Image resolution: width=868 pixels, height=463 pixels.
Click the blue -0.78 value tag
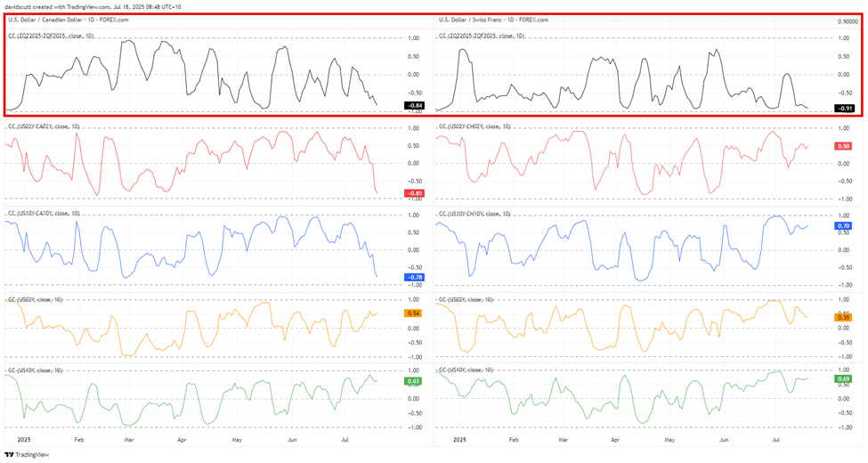(x=414, y=278)
